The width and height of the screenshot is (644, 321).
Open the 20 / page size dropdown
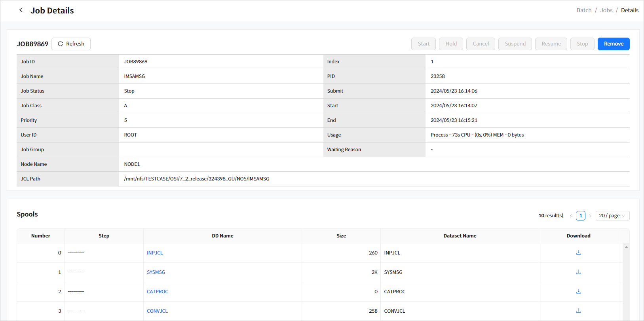click(x=612, y=216)
